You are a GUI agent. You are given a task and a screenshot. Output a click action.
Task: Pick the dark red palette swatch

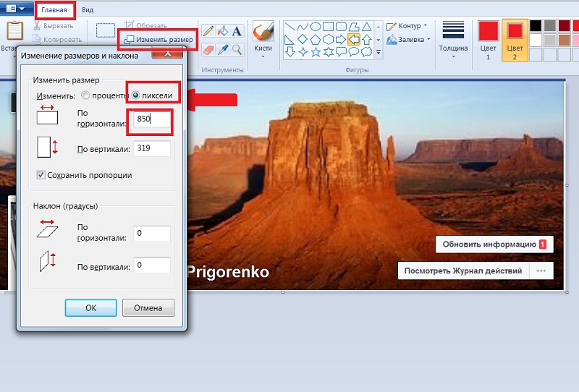click(565, 25)
